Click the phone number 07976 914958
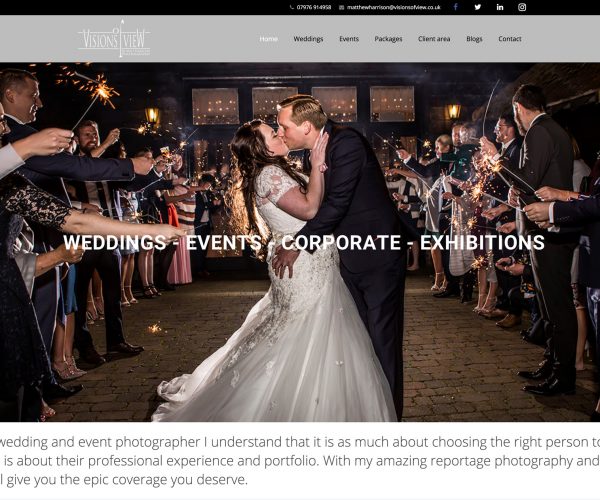Viewport: 600px width, 500px height. (314, 7)
